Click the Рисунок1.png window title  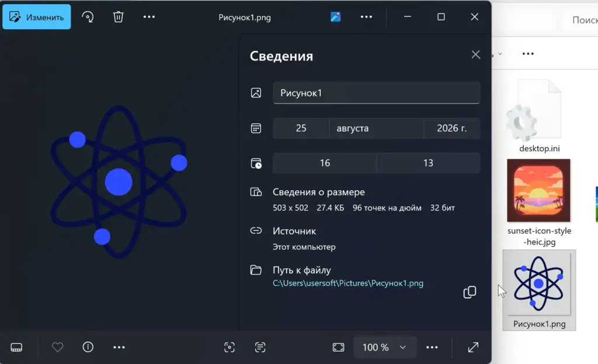pyautogui.click(x=245, y=17)
